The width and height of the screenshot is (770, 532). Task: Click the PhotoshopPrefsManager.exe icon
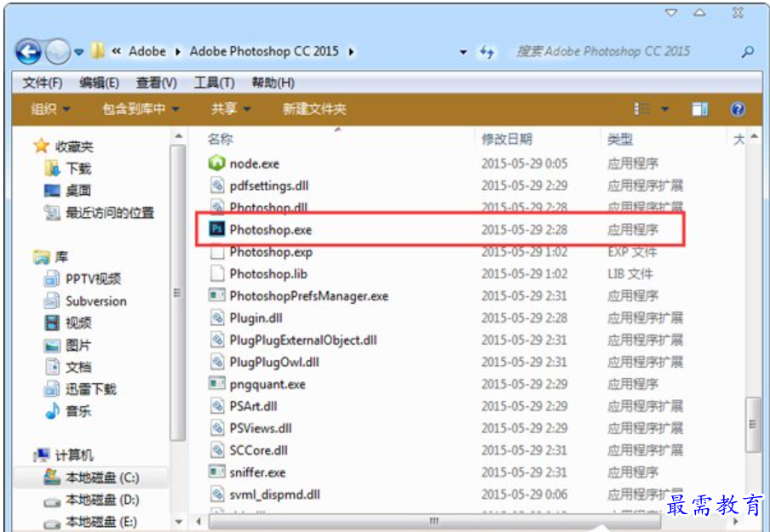(x=216, y=295)
